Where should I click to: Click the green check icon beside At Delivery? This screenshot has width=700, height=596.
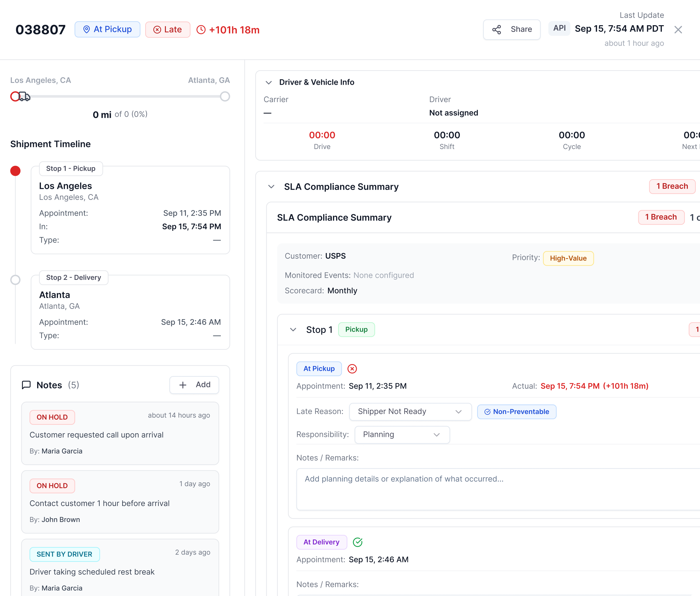[357, 542]
